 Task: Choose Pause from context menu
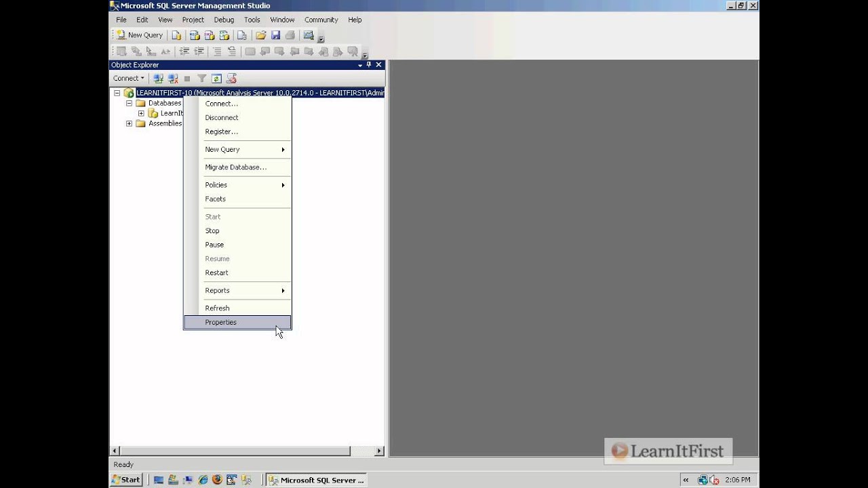pyautogui.click(x=237, y=245)
